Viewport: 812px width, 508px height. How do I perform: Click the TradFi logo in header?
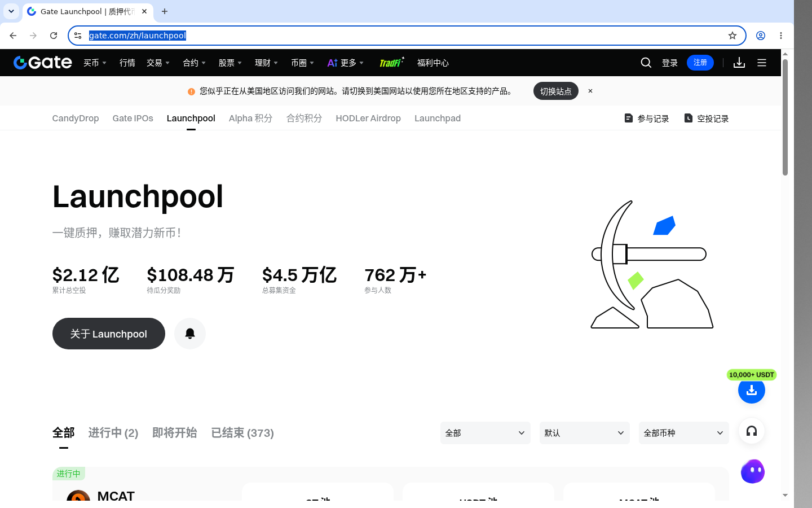(x=392, y=63)
